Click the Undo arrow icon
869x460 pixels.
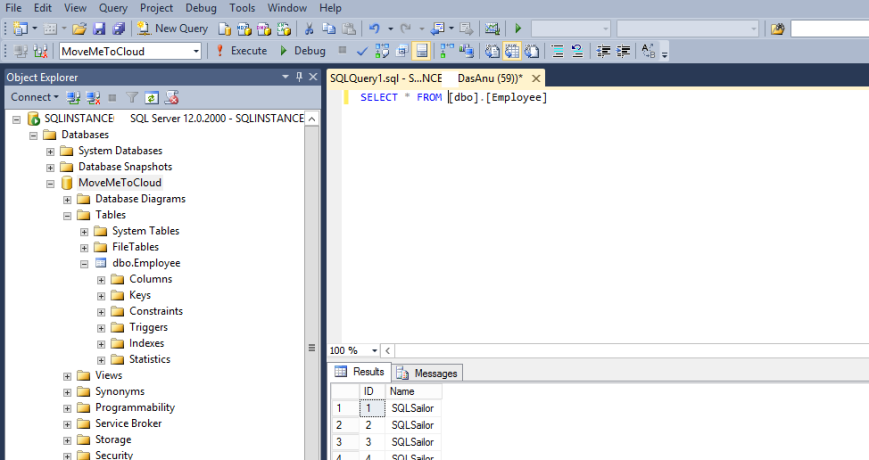[374, 29]
